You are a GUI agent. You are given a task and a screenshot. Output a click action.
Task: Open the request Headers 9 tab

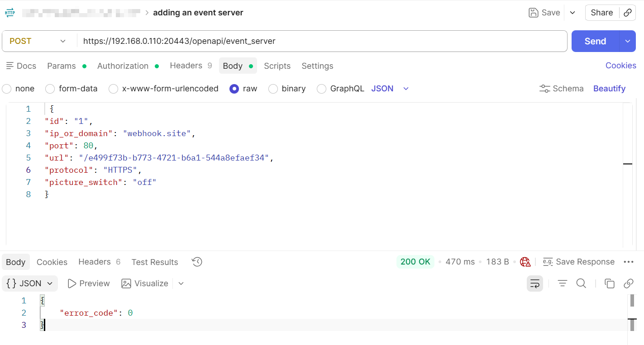[191, 66]
